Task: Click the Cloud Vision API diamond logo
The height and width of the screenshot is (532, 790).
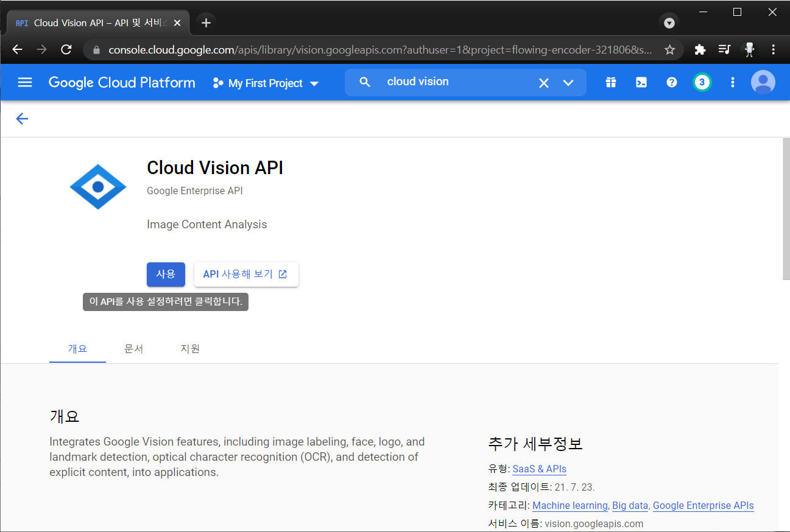Action: tap(98, 186)
